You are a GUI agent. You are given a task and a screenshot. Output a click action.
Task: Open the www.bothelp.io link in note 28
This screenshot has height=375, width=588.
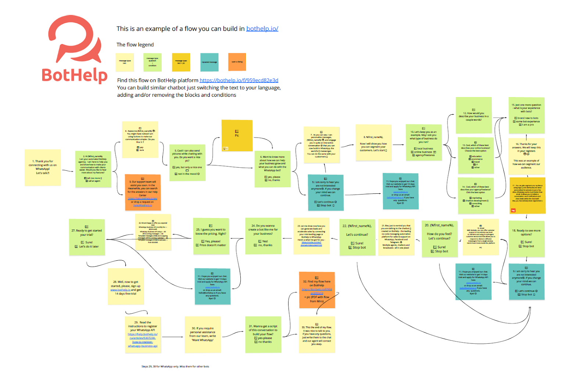click(120, 290)
